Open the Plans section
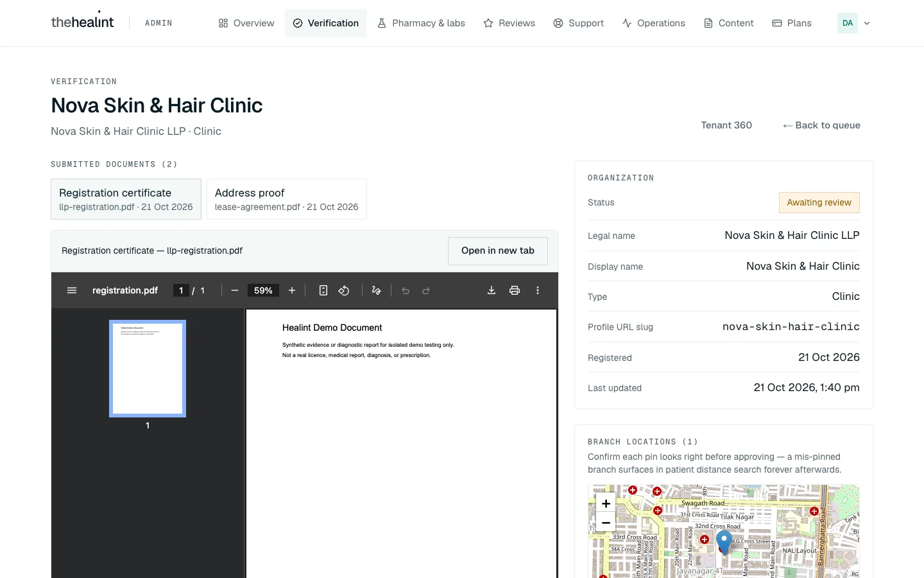Screen dimensions: 924x578 tap(792, 23)
